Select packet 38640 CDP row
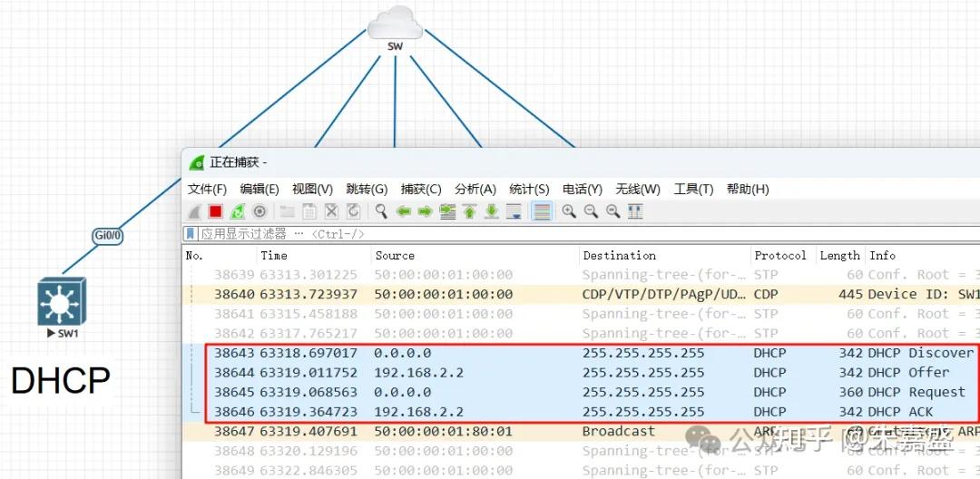980x479 pixels. tap(582, 294)
